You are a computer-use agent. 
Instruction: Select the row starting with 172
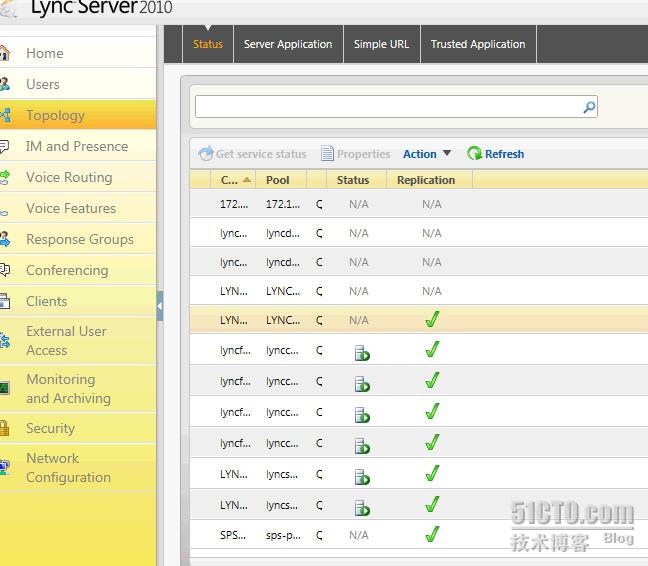tap(419, 204)
